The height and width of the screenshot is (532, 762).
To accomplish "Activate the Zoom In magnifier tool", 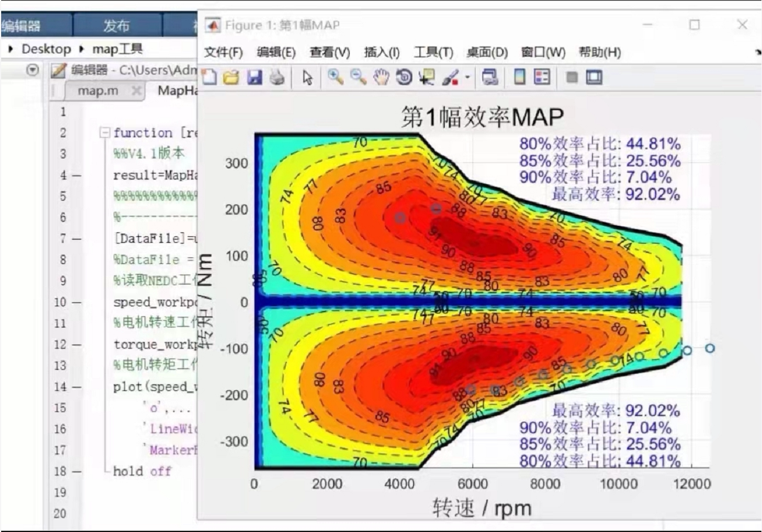I will (x=336, y=77).
